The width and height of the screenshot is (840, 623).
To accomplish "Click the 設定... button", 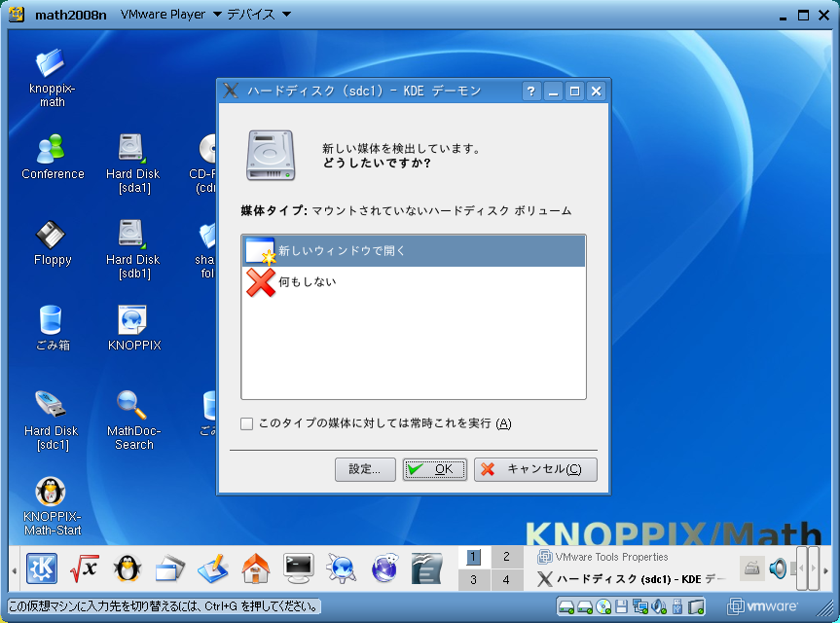I will coord(365,469).
